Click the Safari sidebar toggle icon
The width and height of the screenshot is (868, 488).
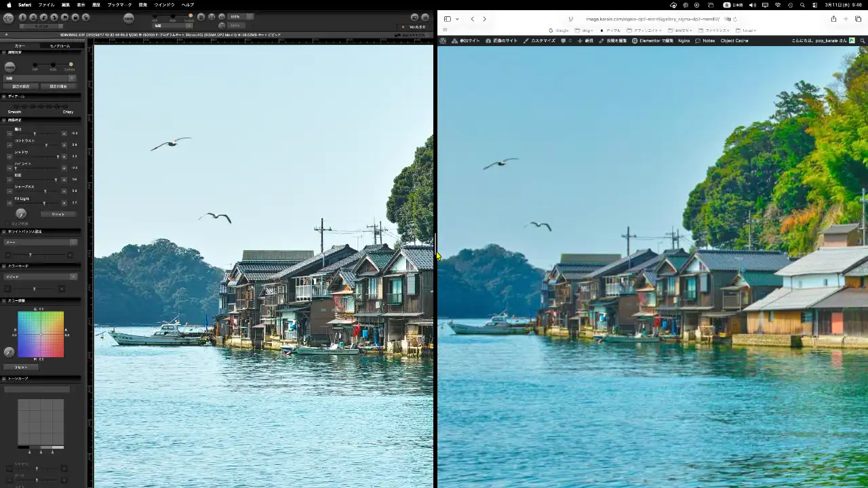tap(448, 19)
